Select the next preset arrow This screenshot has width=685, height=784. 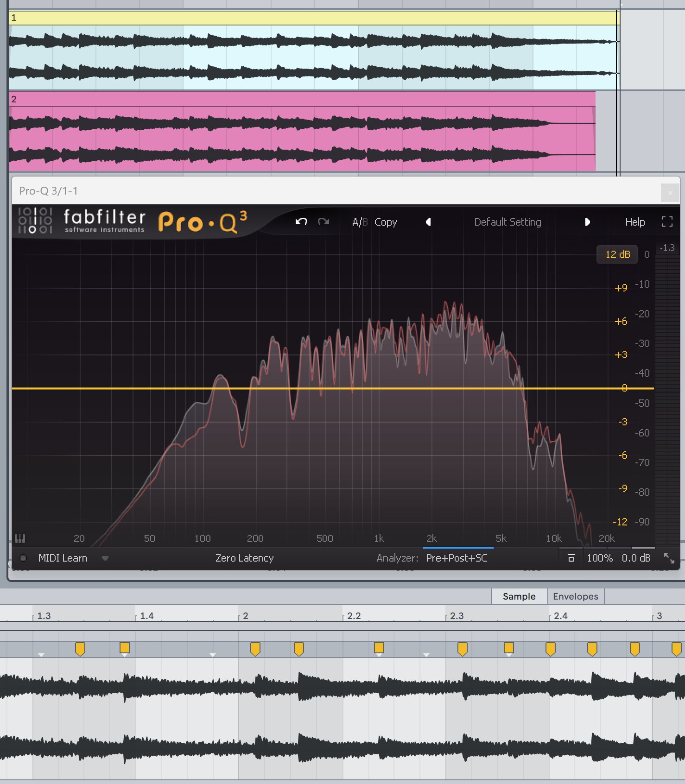(x=587, y=222)
